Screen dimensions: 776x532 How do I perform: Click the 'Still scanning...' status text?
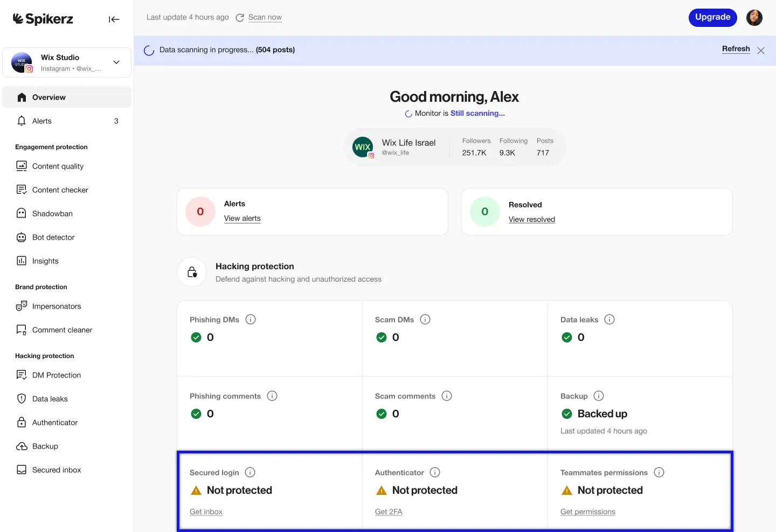click(477, 114)
